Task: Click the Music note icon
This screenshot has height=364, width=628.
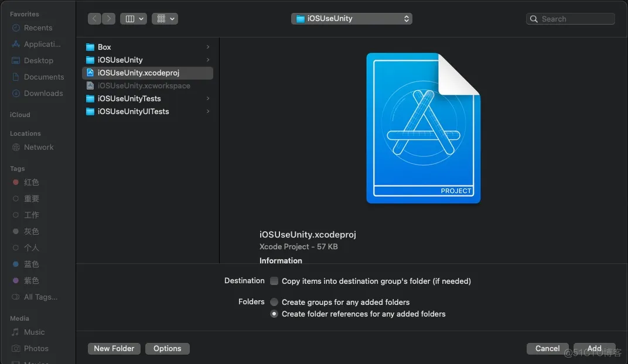Action: click(x=16, y=332)
